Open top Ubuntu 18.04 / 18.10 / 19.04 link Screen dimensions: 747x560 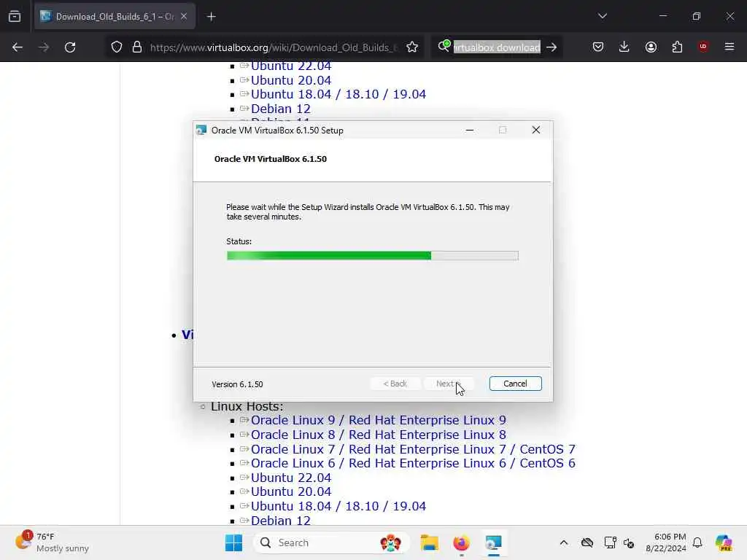coord(338,94)
